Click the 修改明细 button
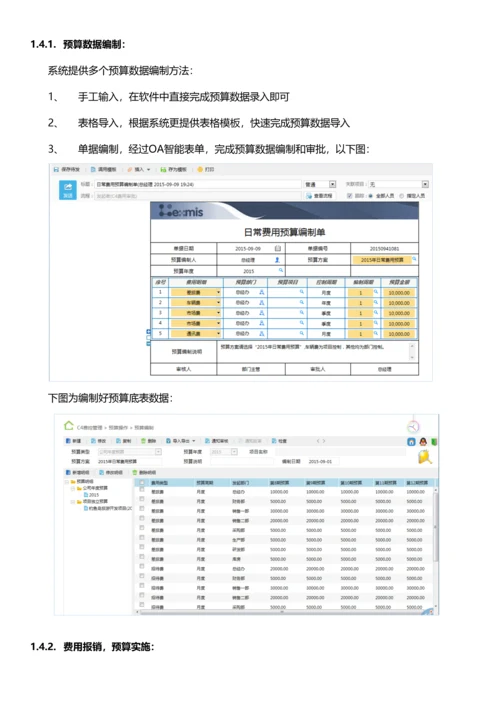The height and width of the screenshot is (707, 500). (111, 472)
